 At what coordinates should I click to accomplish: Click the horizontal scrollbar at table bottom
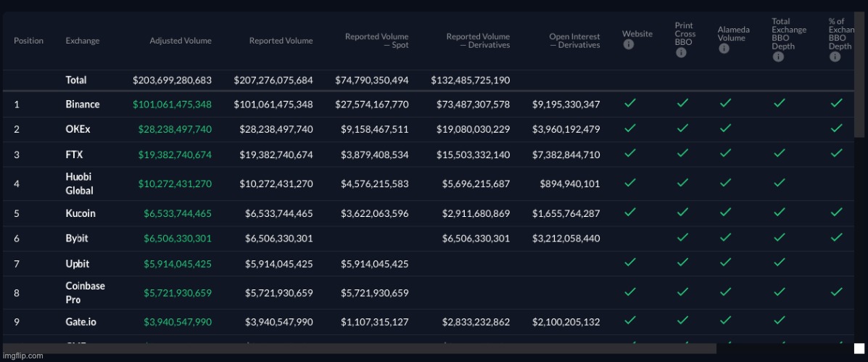[x=360, y=349]
